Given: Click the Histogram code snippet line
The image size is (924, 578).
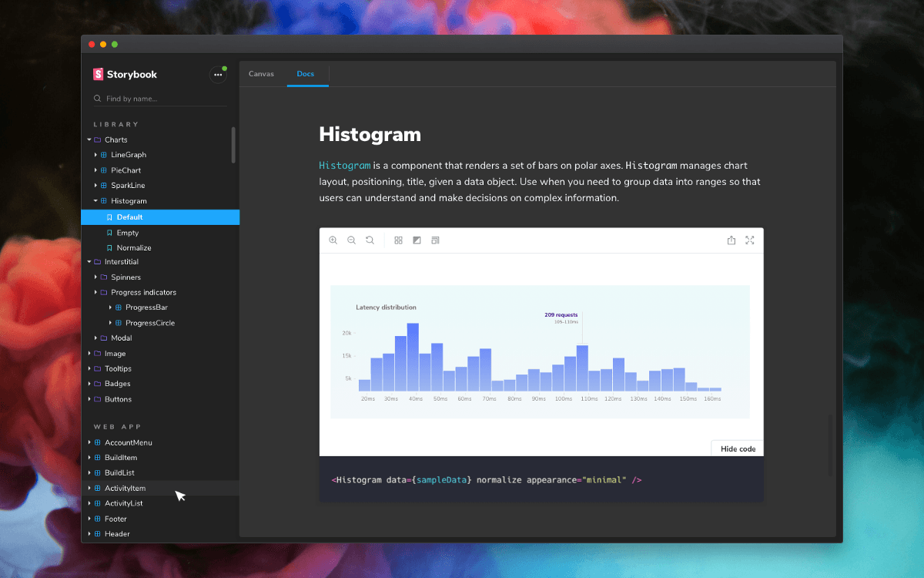Looking at the screenshot, I should point(487,480).
